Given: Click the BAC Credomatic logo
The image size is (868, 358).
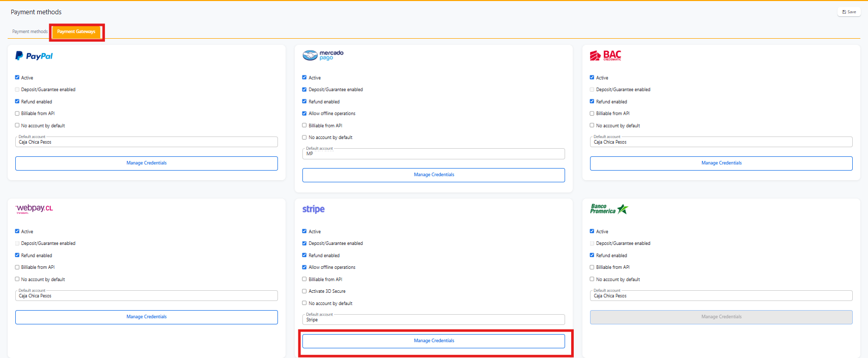Looking at the screenshot, I should click(x=605, y=56).
